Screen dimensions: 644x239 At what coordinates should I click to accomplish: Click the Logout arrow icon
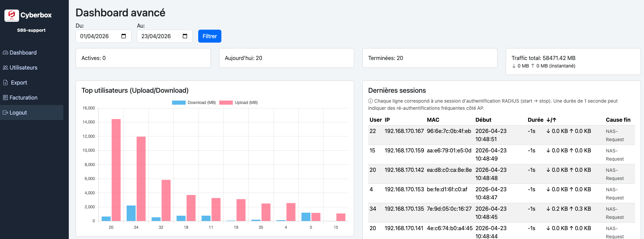[x=5, y=113]
